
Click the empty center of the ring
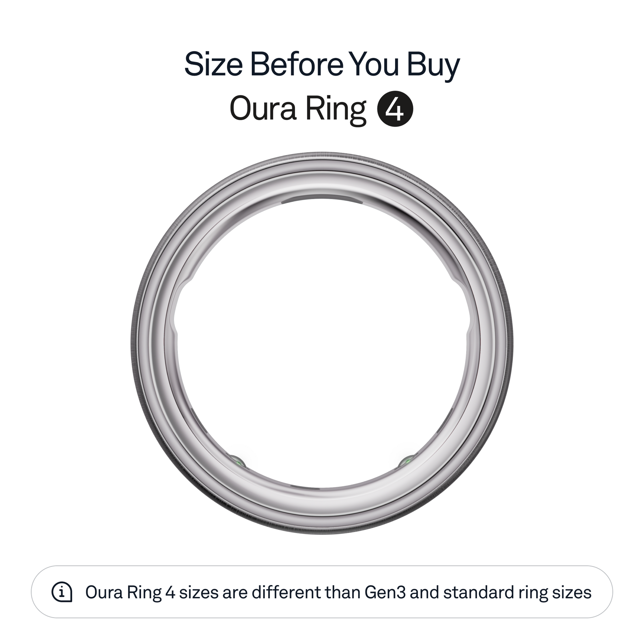pyautogui.click(x=322, y=343)
